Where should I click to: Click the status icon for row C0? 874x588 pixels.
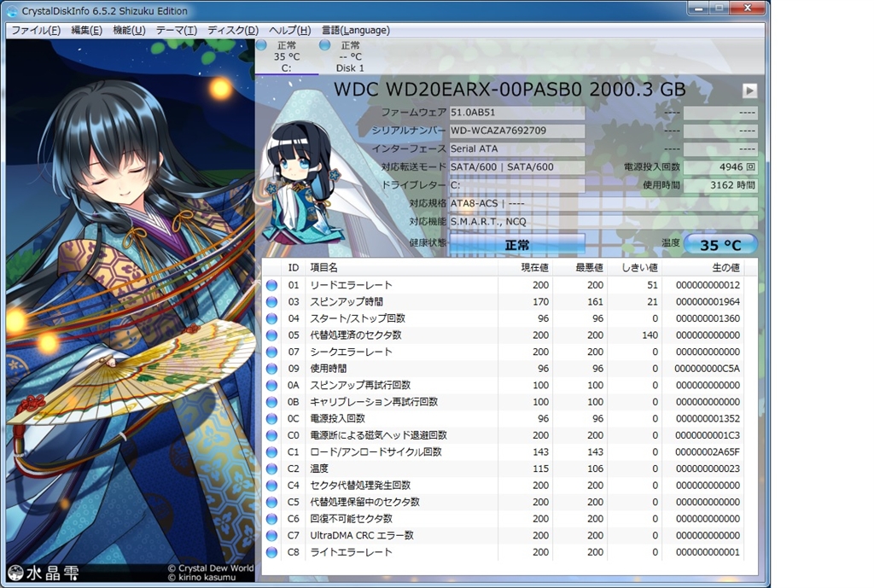(x=271, y=435)
